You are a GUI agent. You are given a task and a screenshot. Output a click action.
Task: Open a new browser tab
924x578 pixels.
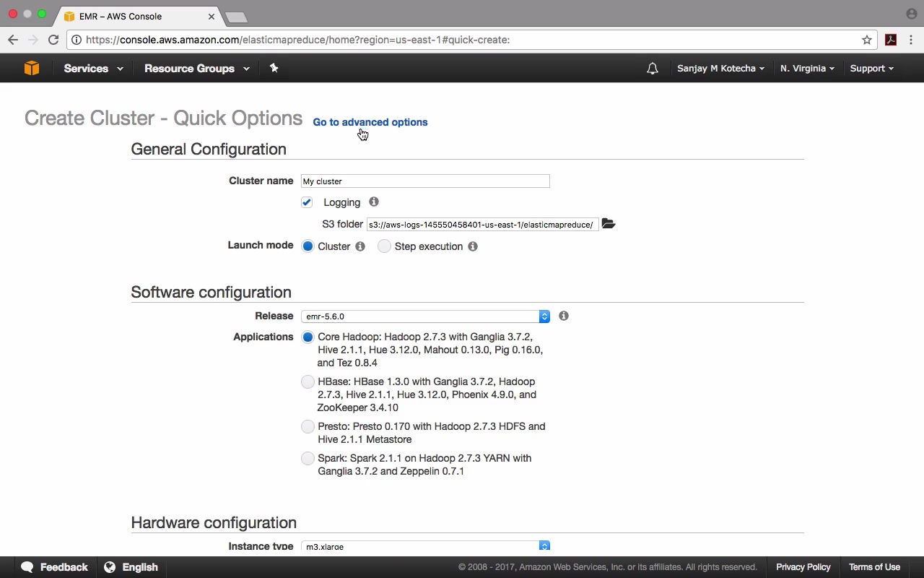tap(236, 17)
